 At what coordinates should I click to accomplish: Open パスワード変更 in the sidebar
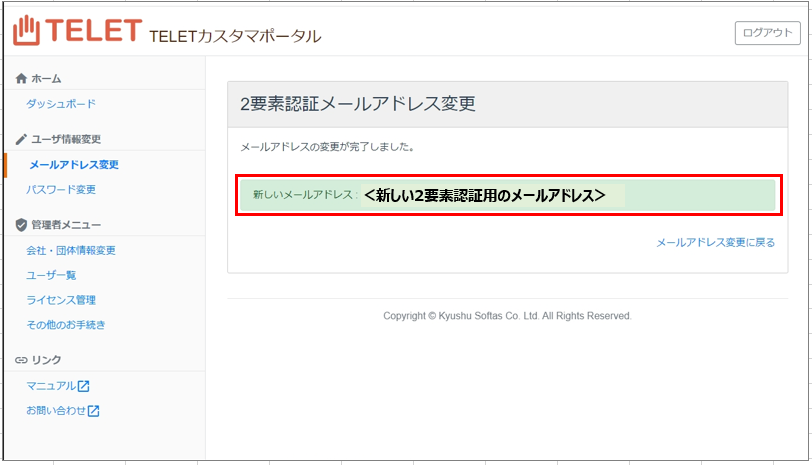point(61,190)
